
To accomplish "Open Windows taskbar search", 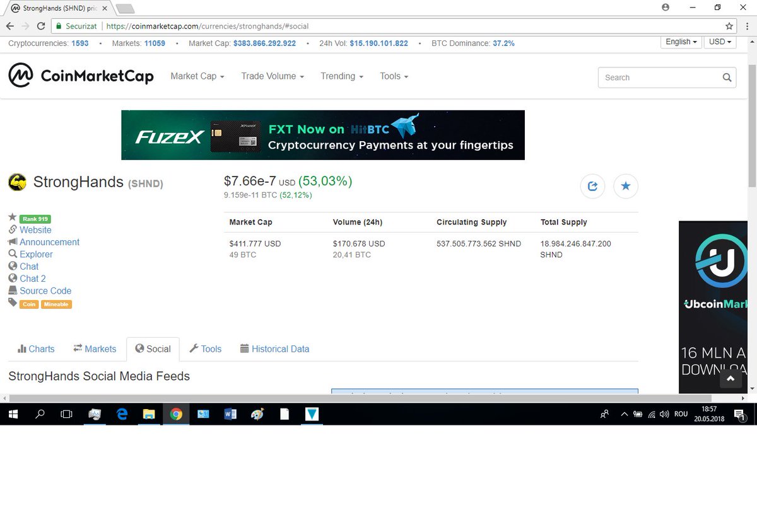I will [x=40, y=414].
